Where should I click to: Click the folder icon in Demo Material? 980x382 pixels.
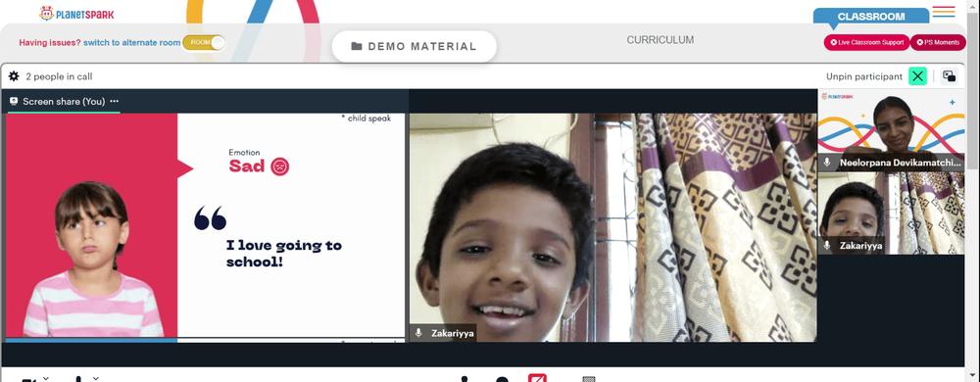point(357,46)
